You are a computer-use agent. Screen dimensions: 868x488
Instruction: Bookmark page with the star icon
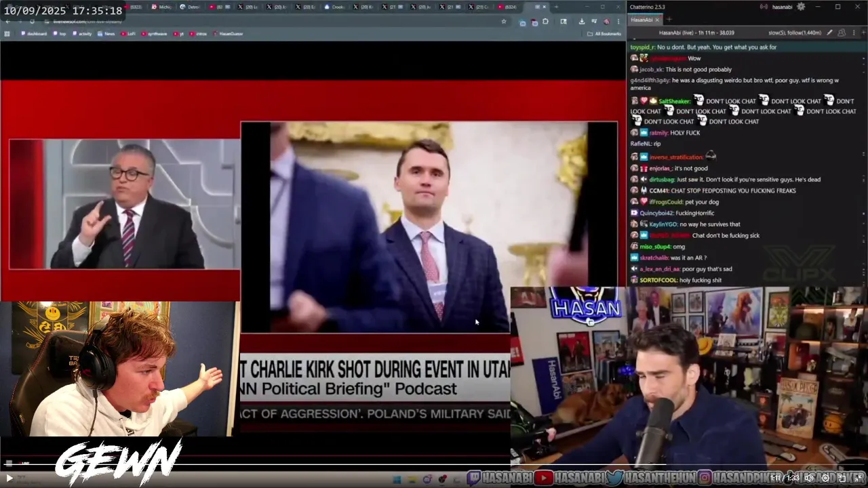504,22
